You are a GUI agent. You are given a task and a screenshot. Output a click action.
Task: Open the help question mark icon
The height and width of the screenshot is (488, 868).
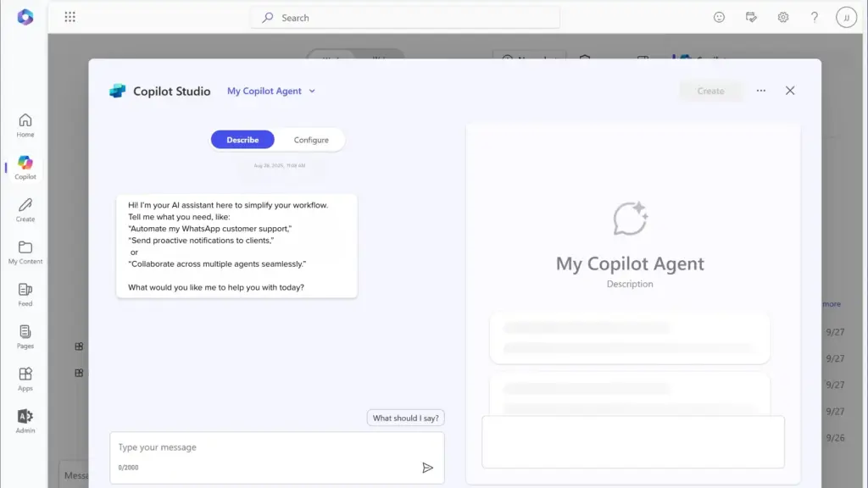(815, 17)
